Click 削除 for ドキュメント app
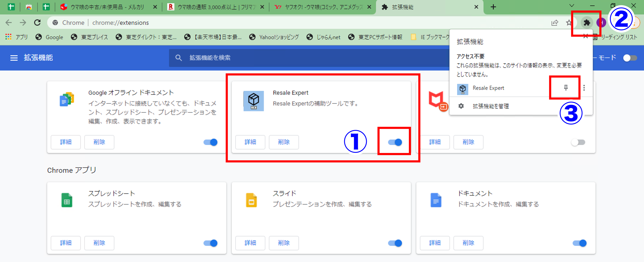 click(x=468, y=243)
